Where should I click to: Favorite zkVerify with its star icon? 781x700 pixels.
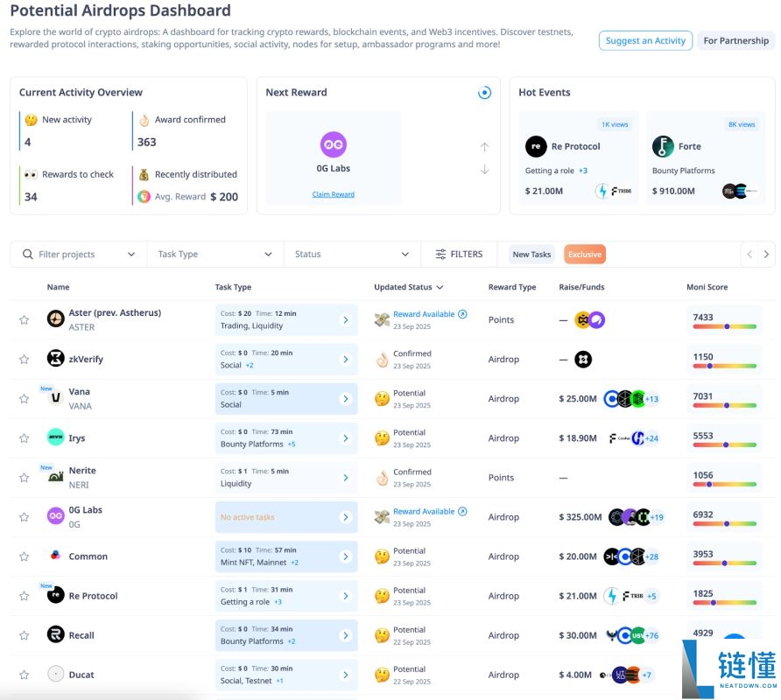pos(24,359)
